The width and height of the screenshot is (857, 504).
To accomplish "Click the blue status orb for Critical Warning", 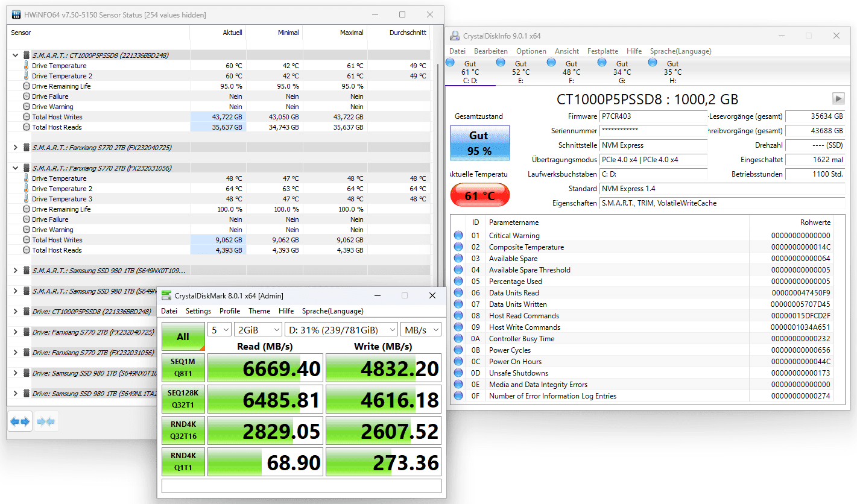I will 458,236.
